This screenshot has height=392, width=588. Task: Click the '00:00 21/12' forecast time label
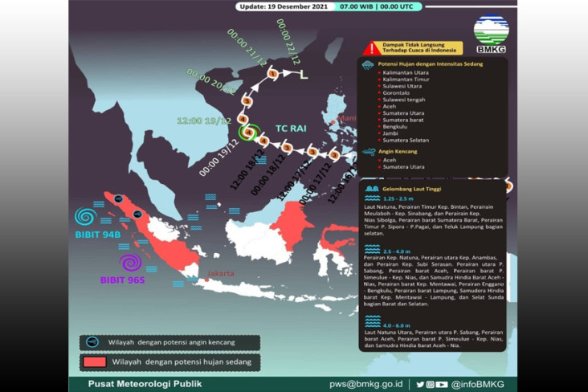[247, 47]
